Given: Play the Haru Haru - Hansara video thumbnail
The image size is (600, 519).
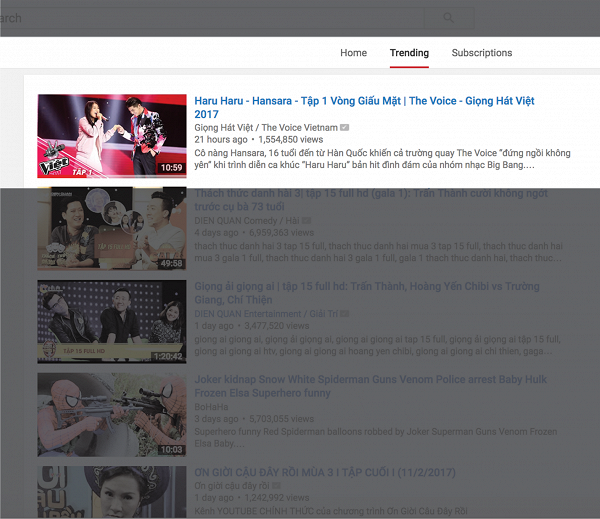Looking at the screenshot, I should [112, 135].
